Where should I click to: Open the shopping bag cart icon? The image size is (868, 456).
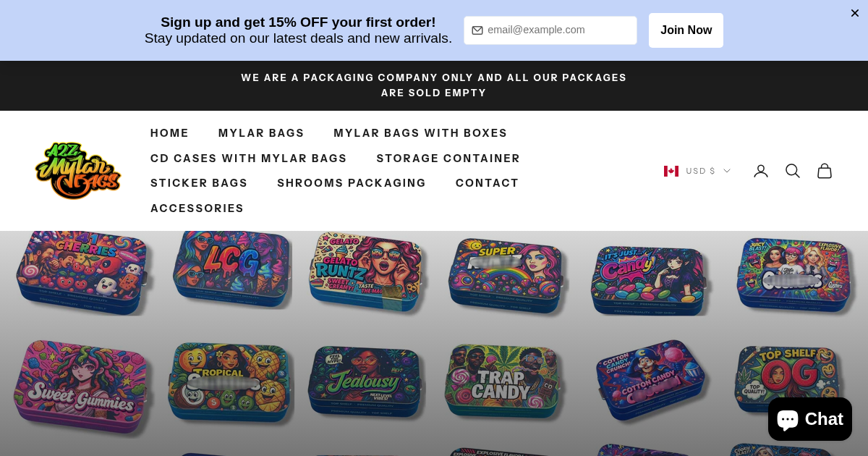[x=825, y=171]
